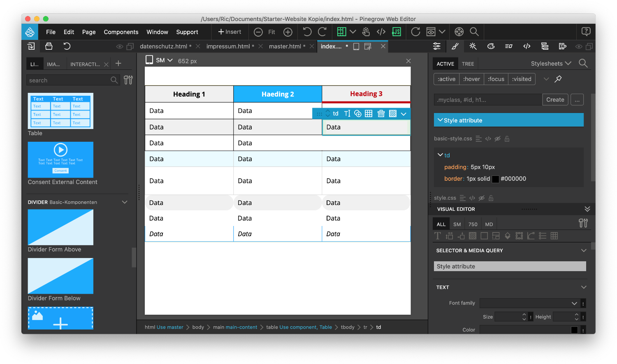617x364 pixels.
Task: Collapse the Style attribute section
Action: tap(440, 120)
